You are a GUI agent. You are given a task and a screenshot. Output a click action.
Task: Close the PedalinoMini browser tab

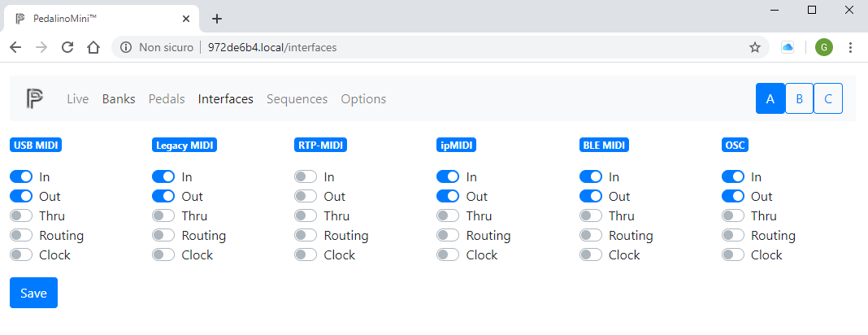(186, 19)
